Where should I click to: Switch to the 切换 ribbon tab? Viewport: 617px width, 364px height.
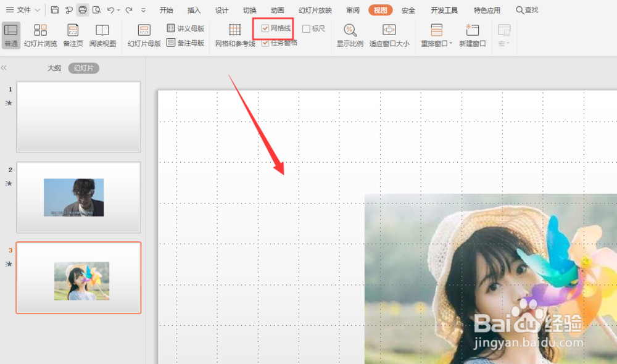point(249,10)
